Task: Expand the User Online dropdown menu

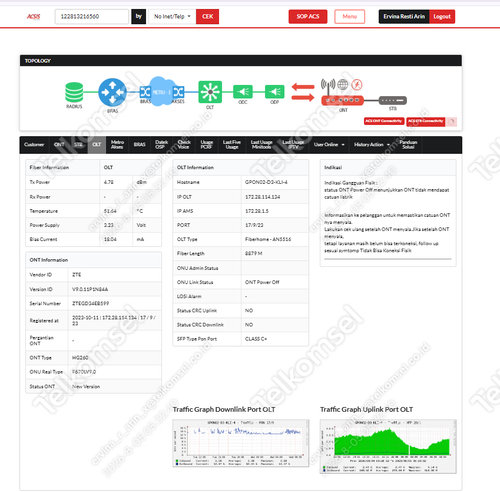Action: point(329,145)
